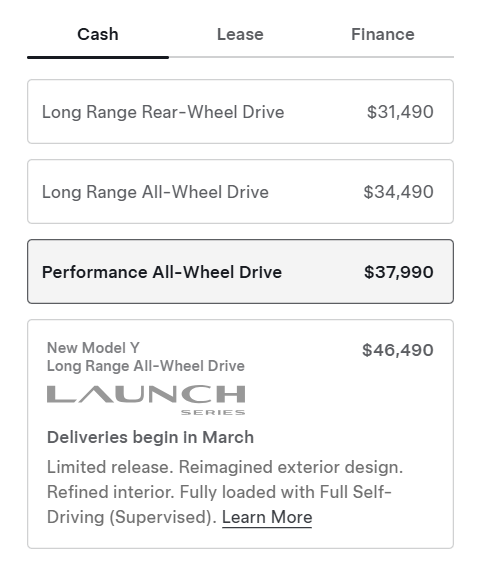Click the Limited release description text

(x=225, y=492)
